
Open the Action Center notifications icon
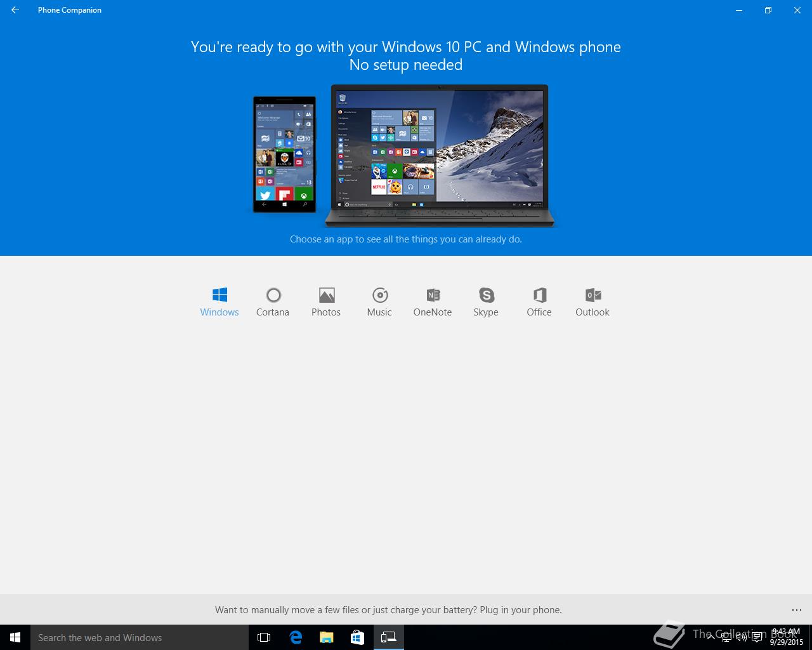pyautogui.click(x=757, y=637)
